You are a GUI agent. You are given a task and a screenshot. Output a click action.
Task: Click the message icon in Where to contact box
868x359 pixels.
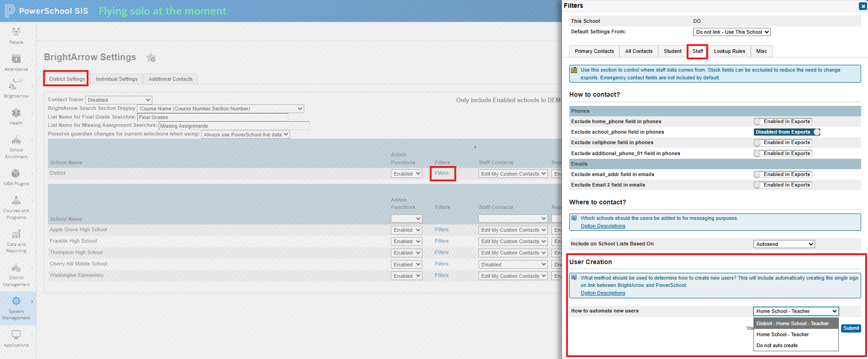(x=574, y=218)
